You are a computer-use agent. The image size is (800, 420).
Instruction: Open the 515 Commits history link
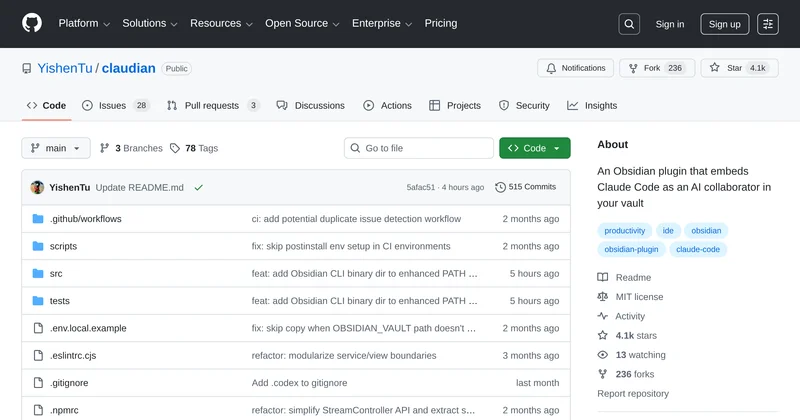(x=526, y=187)
